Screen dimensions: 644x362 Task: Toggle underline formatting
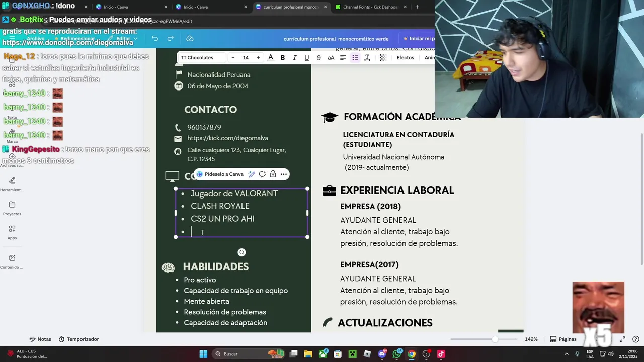coord(307,58)
